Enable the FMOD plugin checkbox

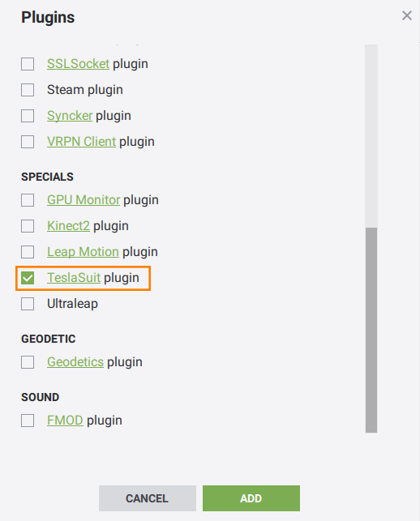[28, 421]
